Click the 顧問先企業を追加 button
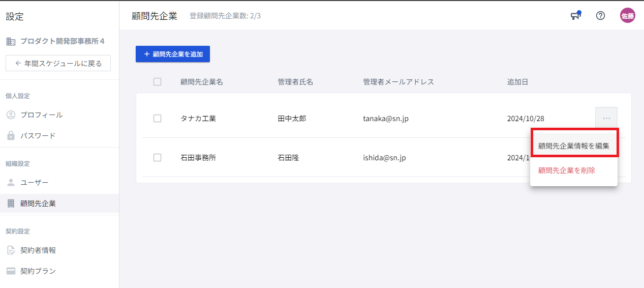 [x=173, y=54]
